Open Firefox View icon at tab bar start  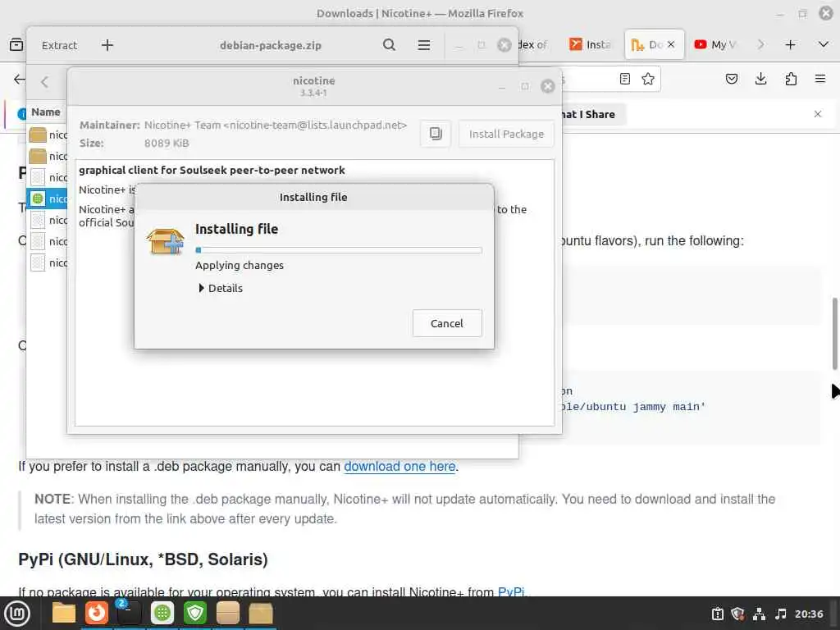[x=16, y=44]
